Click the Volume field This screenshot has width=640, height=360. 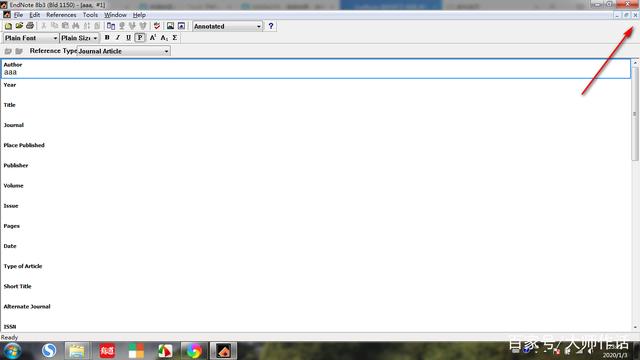tap(316, 190)
